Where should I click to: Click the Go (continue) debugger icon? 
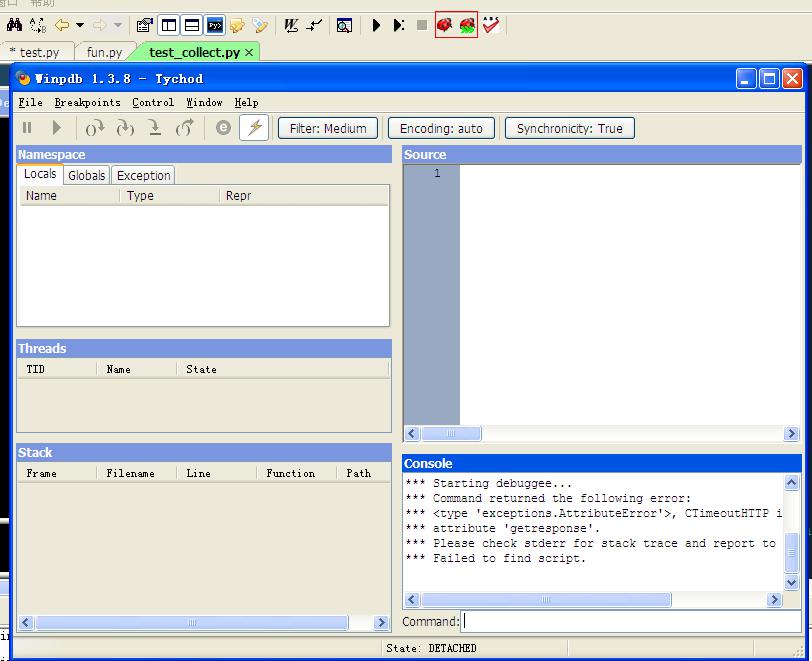click(x=57, y=128)
